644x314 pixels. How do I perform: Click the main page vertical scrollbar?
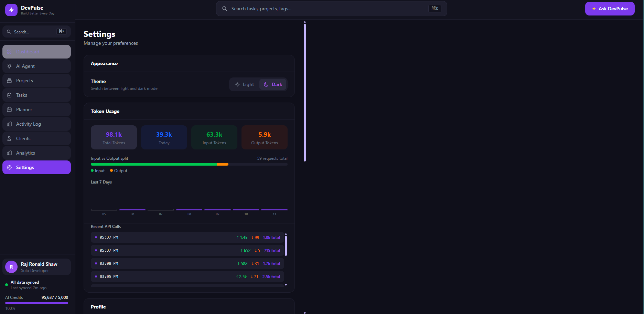[x=305, y=92]
